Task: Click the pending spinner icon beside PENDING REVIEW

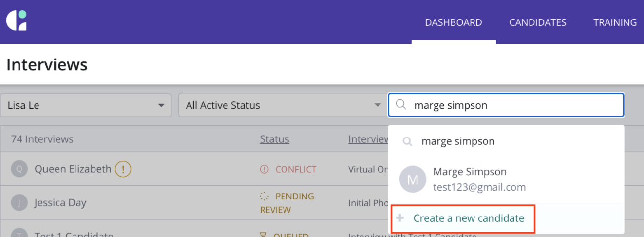Action: 265,196
